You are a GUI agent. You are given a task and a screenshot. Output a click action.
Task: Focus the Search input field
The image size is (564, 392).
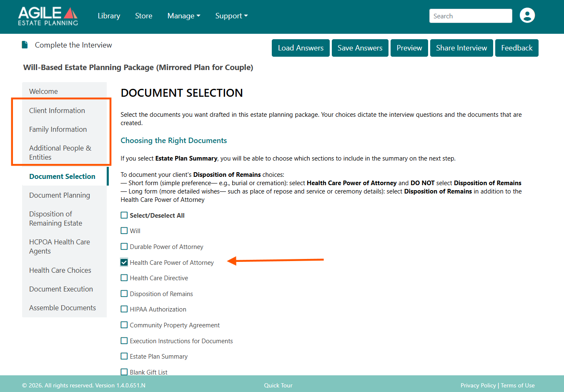(471, 16)
